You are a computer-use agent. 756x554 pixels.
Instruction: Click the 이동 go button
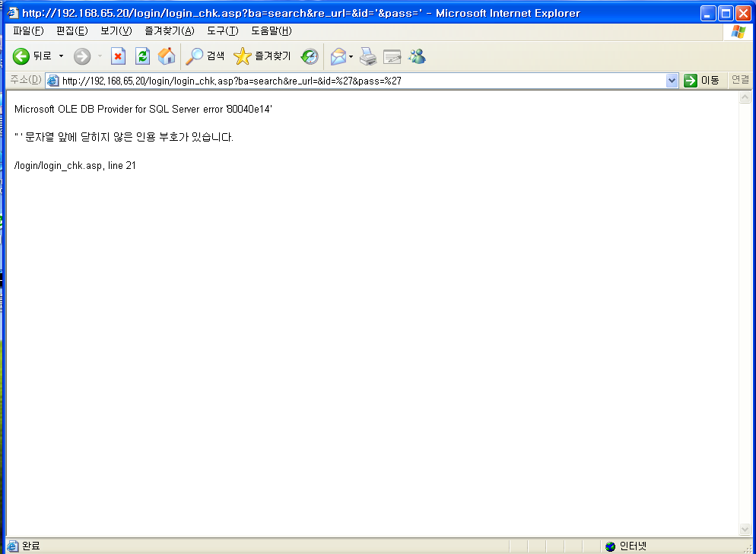pyautogui.click(x=701, y=81)
